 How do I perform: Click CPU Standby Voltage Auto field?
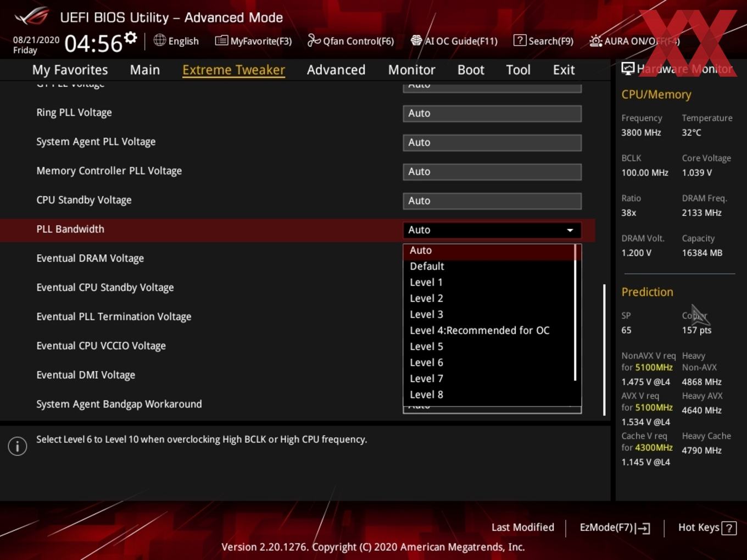point(492,201)
